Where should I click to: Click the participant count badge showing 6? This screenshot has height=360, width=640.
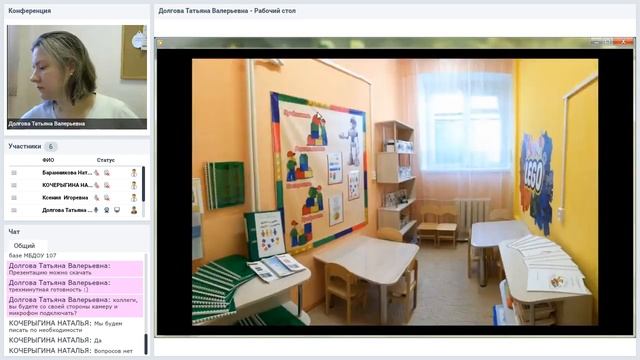[x=51, y=146]
